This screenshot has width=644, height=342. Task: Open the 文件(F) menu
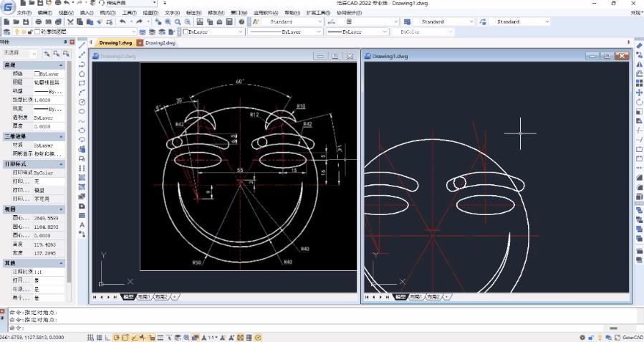(24, 13)
